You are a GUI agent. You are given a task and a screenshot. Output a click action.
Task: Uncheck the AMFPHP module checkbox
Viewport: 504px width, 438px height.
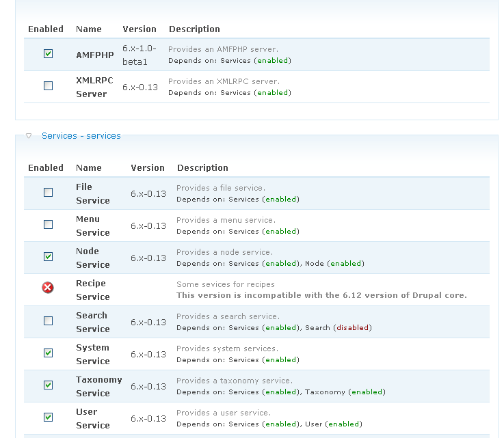(x=49, y=53)
